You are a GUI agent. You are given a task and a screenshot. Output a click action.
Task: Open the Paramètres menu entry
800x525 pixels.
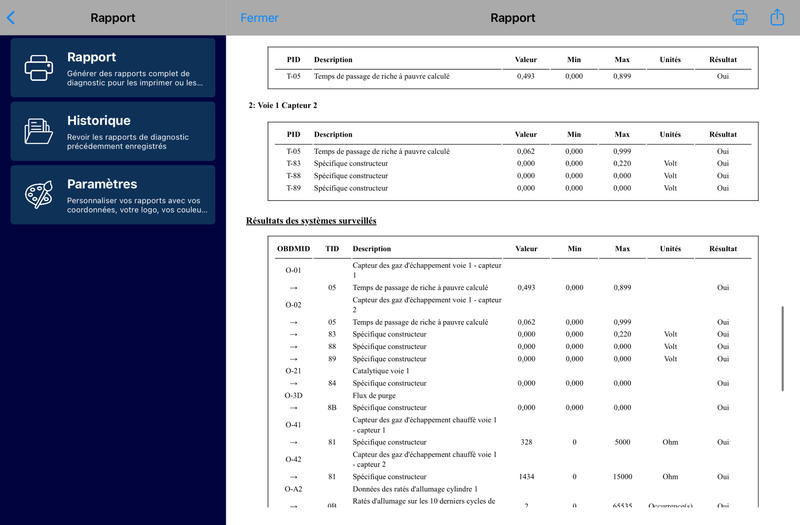[x=113, y=194]
